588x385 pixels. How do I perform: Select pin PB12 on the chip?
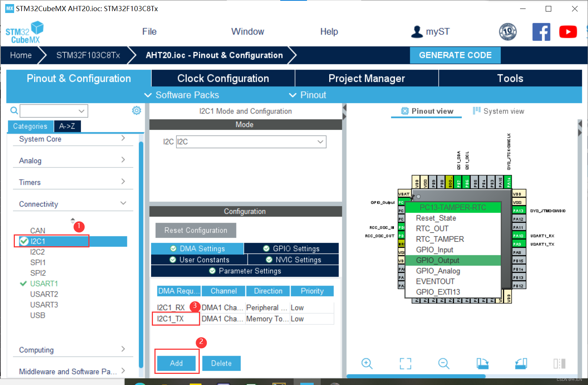(519, 286)
